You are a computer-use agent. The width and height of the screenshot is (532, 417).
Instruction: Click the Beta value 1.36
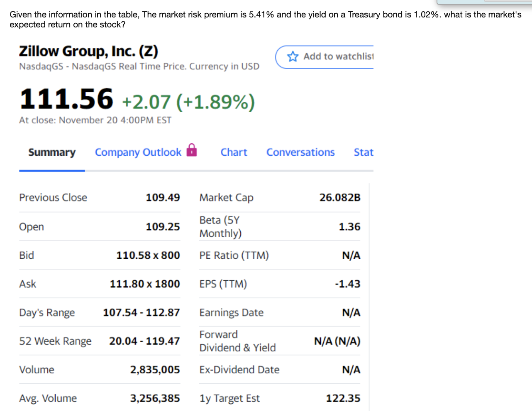pos(349,227)
